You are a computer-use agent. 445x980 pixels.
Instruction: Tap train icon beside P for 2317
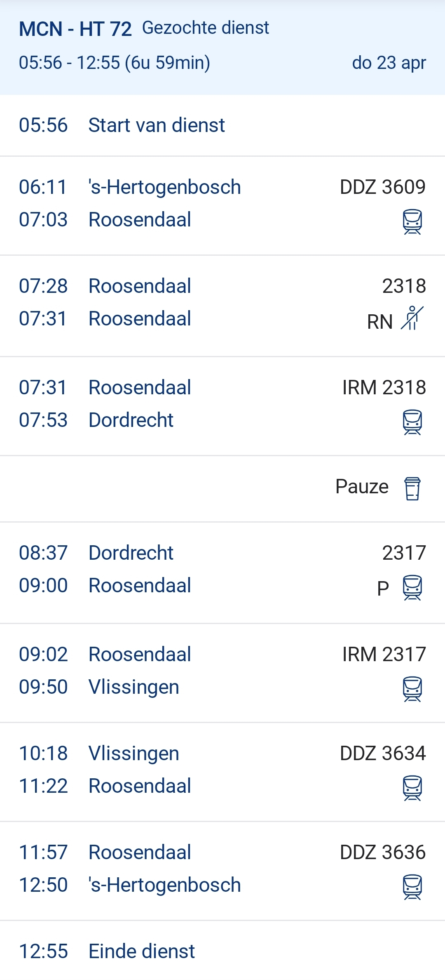coord(412,587)
